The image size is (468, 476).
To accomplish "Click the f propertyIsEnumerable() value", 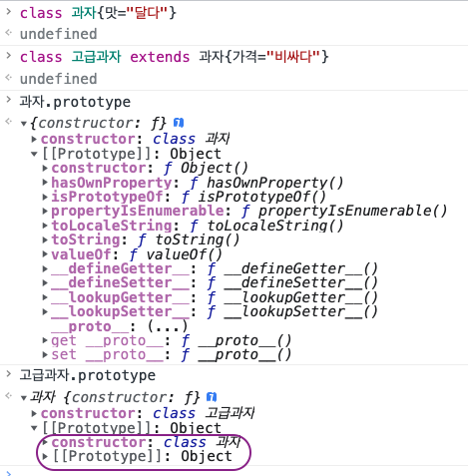I will click(344, 211).
